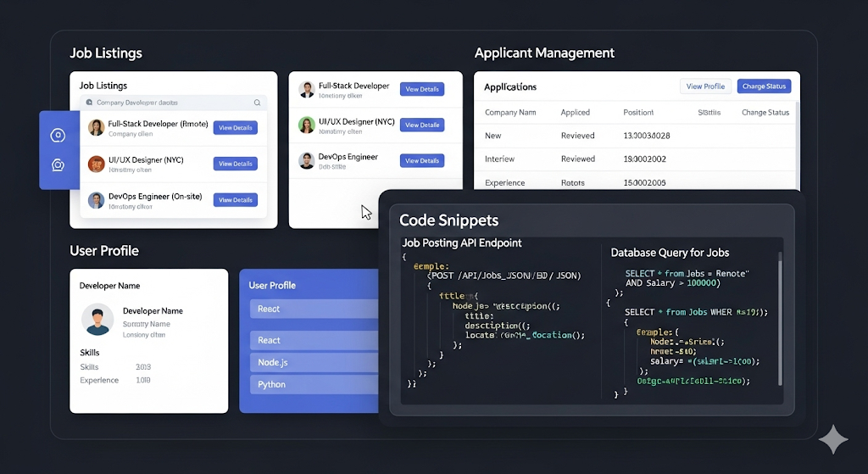This screenshot has height=474, width=868.
Task: View details for Full-Stack Developer in middle card
Action: [x=422, y=89]
